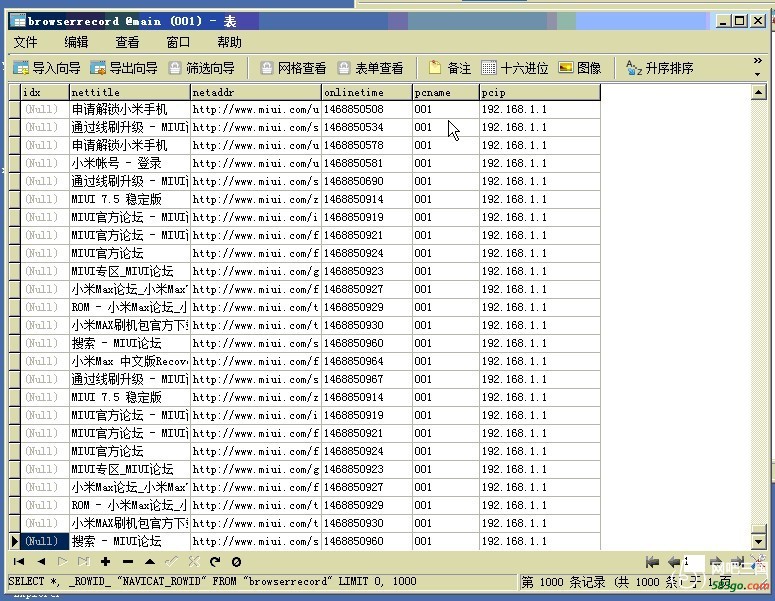Open the 图像 image viewer
Screen dimensions: 775x601
point(580,68)
